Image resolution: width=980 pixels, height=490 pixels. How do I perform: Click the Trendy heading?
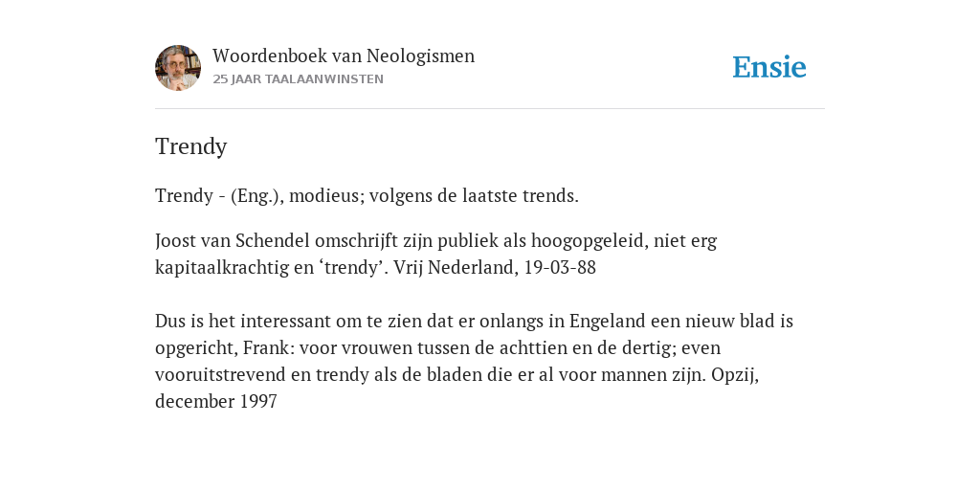[191, 146]
